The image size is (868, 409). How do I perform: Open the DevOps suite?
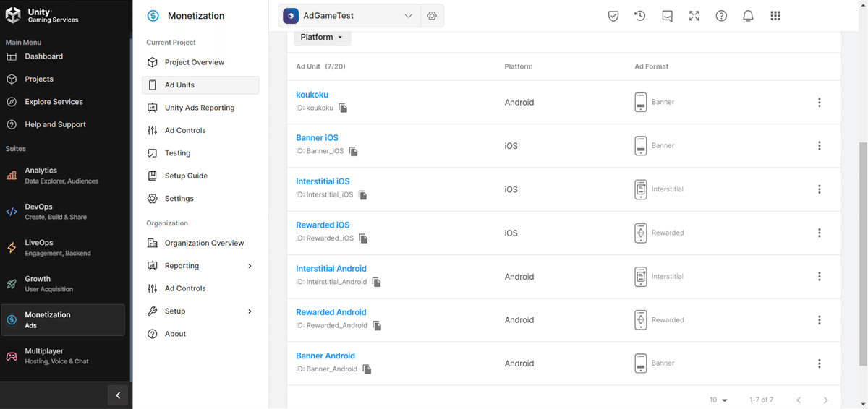(x=63, y=212)
